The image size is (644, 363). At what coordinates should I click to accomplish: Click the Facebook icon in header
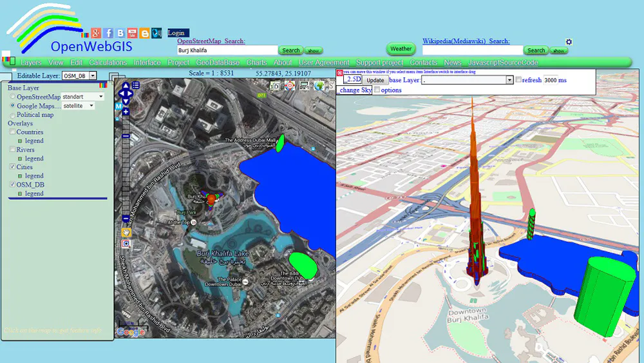108,33
